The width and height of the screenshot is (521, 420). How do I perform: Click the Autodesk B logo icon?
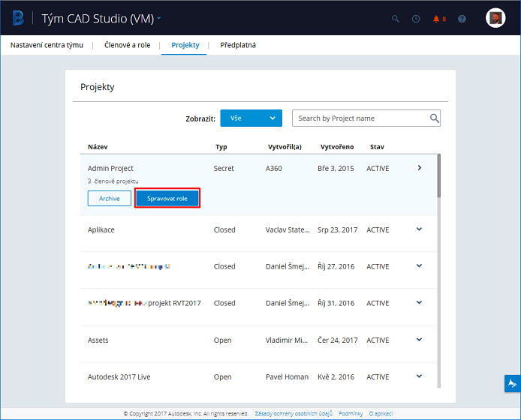(18, 18)
